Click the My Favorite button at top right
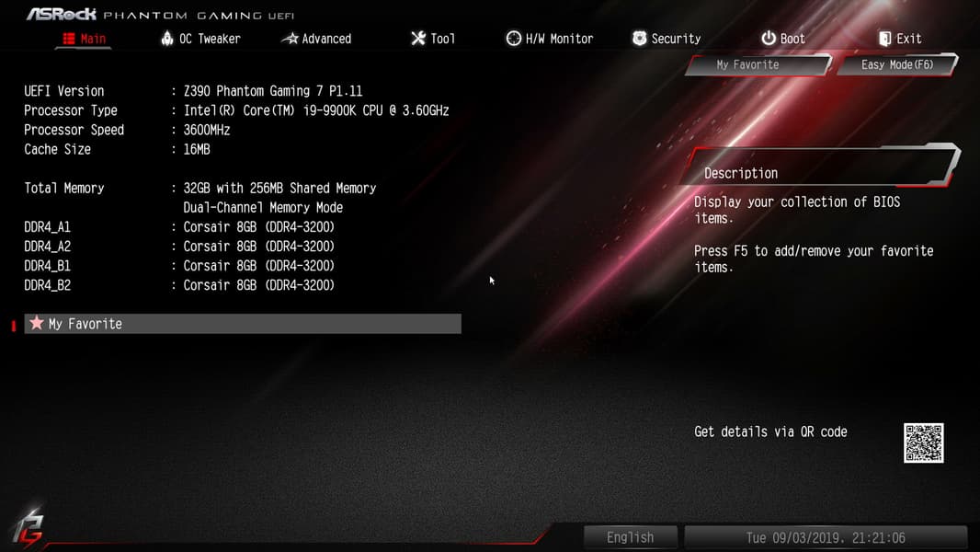This screenshot has height=552, width=980. point(758,65)
